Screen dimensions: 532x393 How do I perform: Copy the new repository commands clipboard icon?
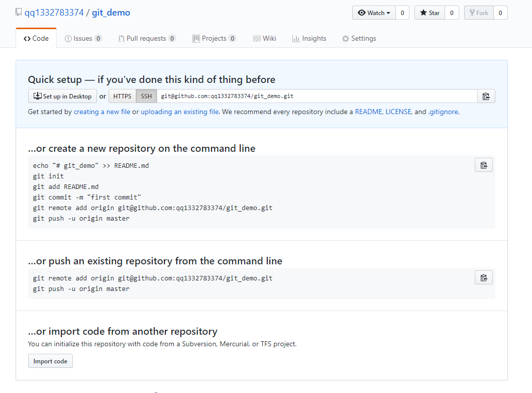click(x=483, y=165)
